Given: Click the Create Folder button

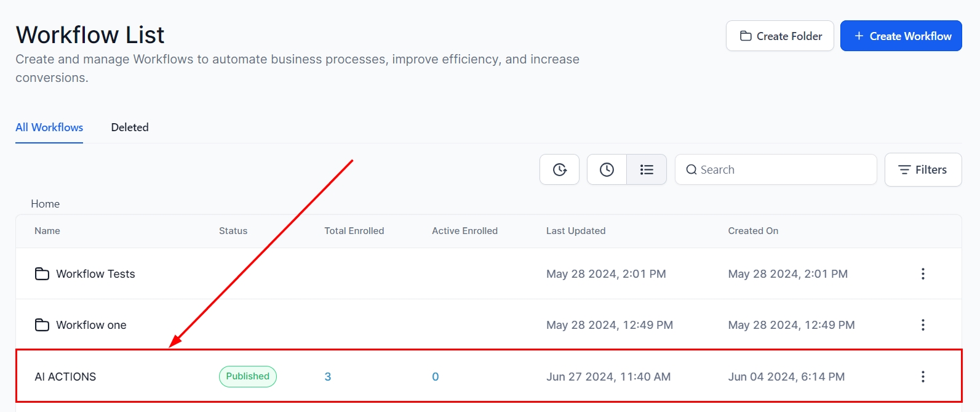Looking at the screenshot, I should 779,36.
